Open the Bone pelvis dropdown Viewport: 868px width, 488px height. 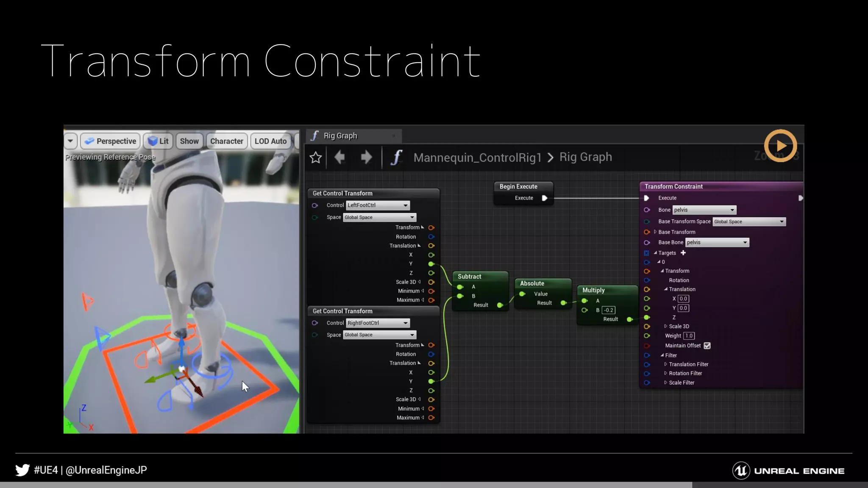704,210
